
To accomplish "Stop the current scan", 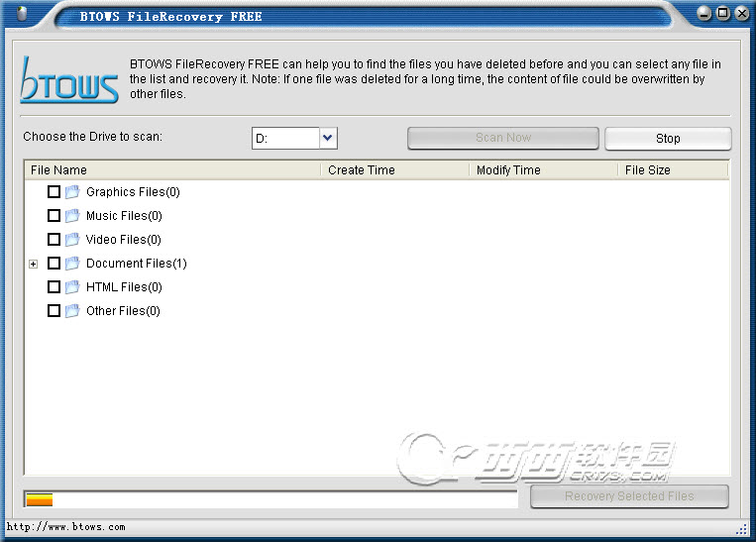I will point(668,139).
